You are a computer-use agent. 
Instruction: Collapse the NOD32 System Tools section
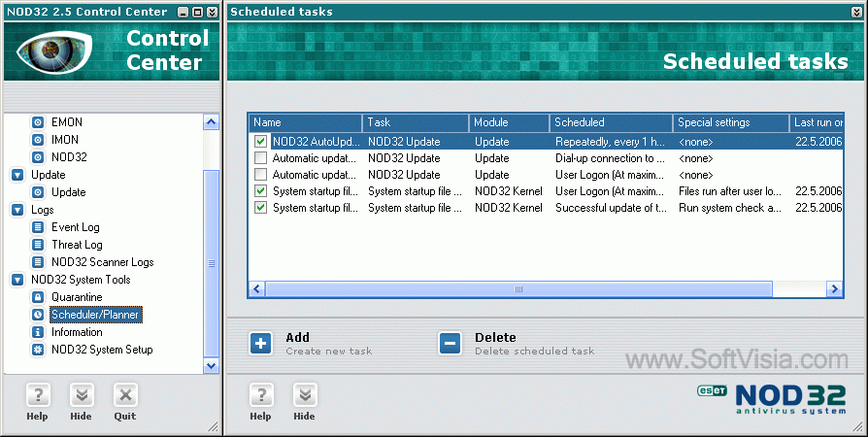pos(17,280)
